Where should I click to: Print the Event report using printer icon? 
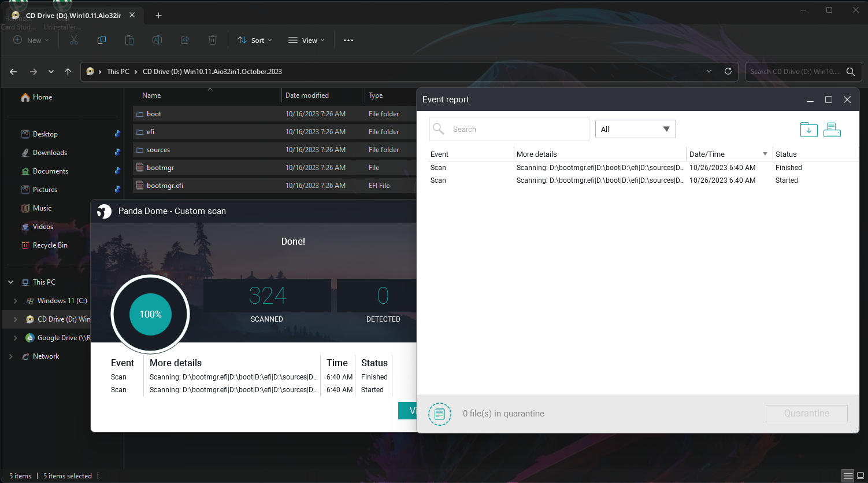(832, 130)
